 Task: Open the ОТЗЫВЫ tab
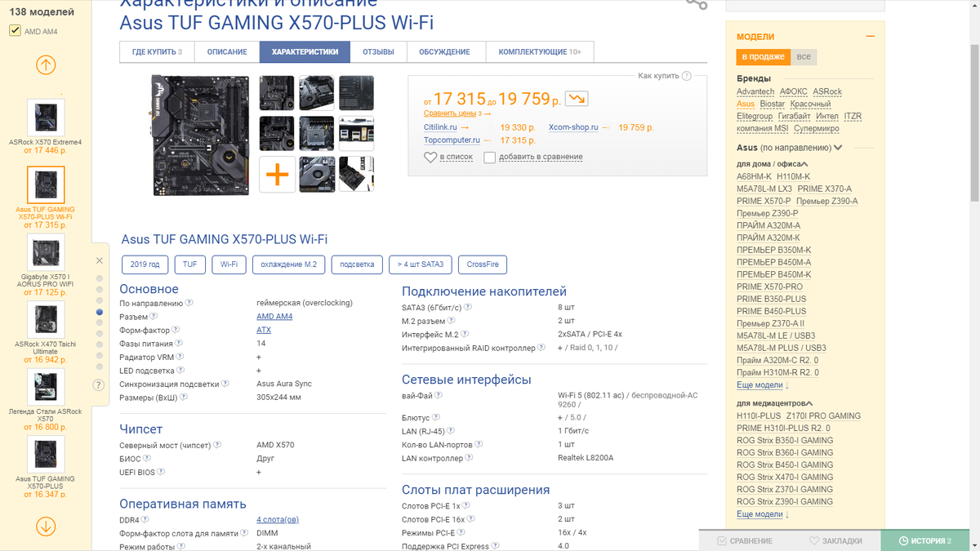(x=378, y=52)
